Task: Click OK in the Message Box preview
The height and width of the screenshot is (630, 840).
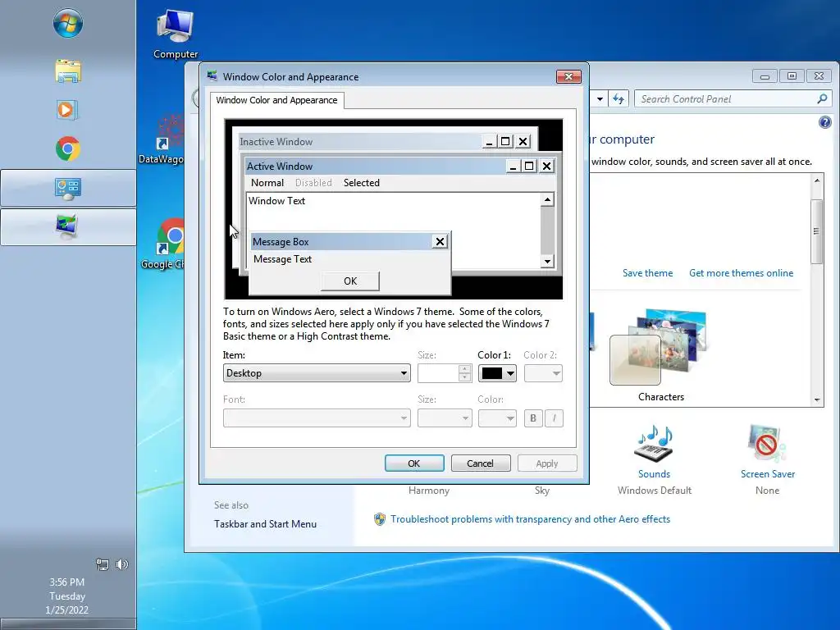Action: coord(350,281)
